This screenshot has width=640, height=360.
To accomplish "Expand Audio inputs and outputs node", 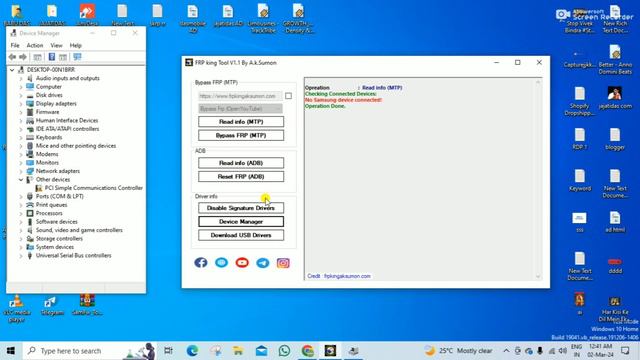I will [x=21, y=78].
